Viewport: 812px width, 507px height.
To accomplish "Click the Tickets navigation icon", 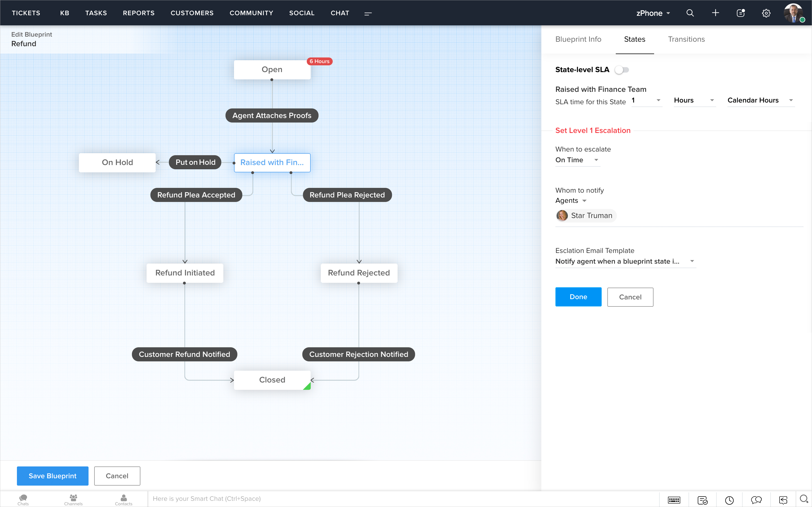I will 26,13.
